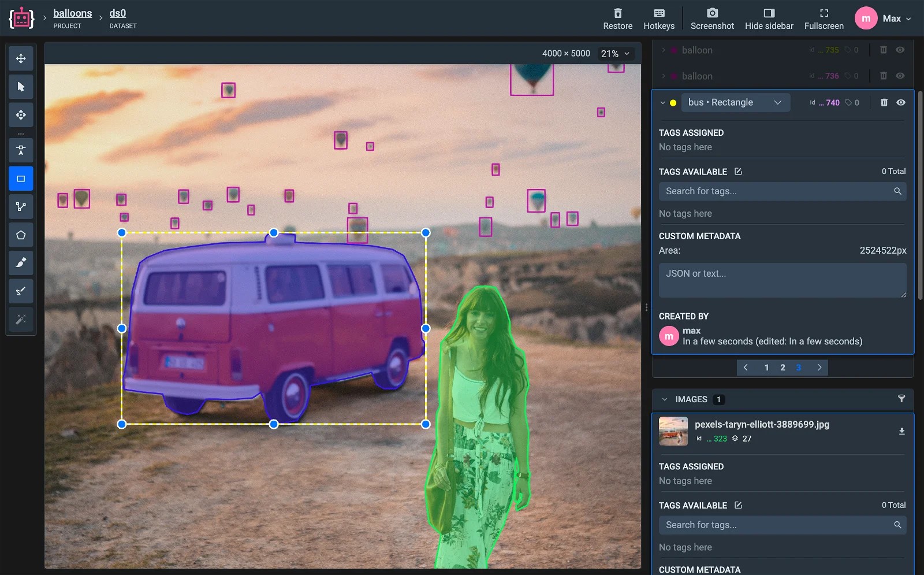This screenshot has height=575, width=924.
Task: Collapse the IMAGES section
Action: tap(665, 399)
